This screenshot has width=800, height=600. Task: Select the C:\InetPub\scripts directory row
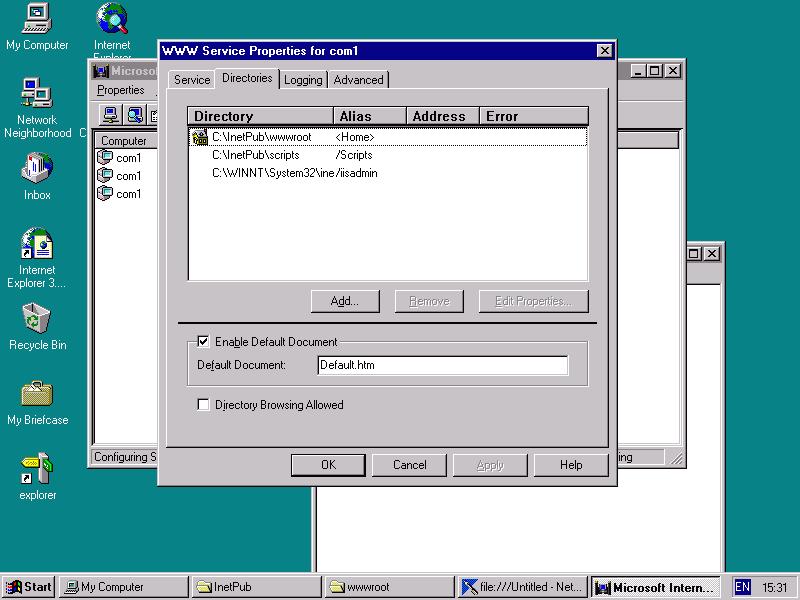coord(256,155)
